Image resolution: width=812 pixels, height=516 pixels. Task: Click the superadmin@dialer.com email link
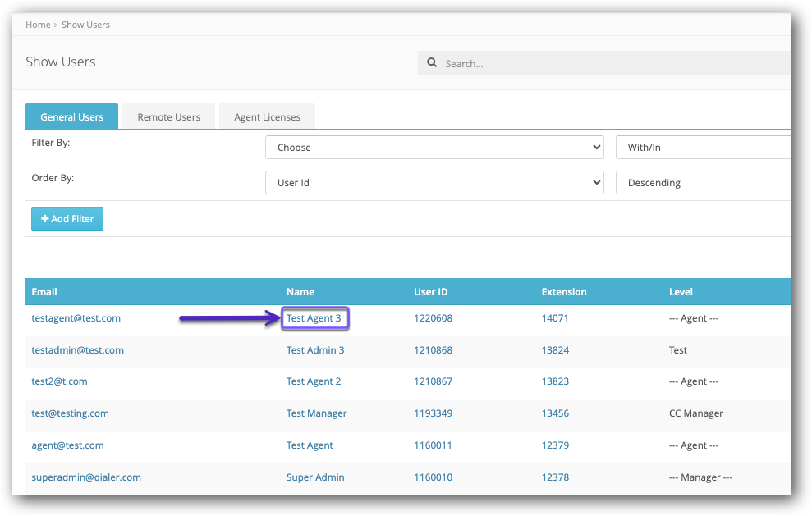pyautogui.click(x=86, y=477)
